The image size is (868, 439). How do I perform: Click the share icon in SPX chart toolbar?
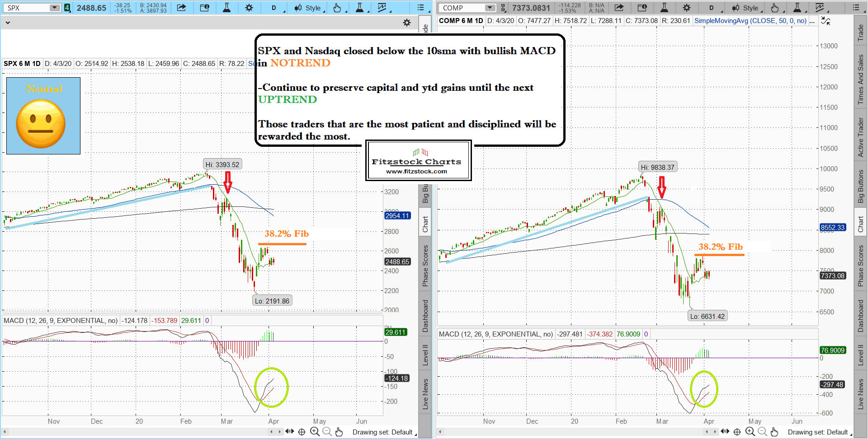181,8
